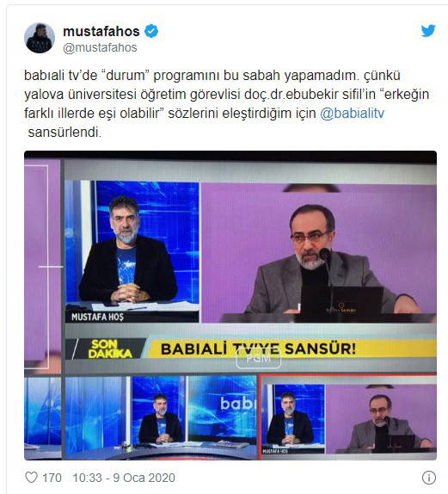This screenshot has height=494, width=448.
Task: Click the PGM label in the image
Action: pyautogui.click(x=258, y=359)
